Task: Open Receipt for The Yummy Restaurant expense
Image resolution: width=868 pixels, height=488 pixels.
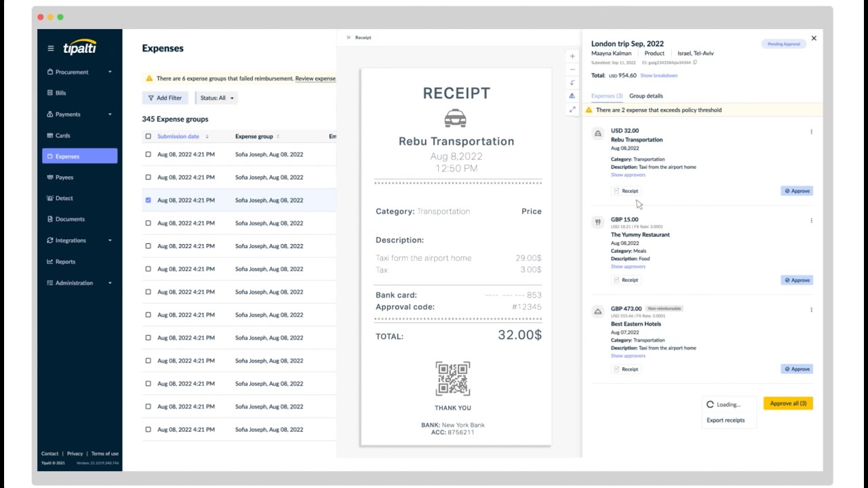Action: tap(626, 280)
